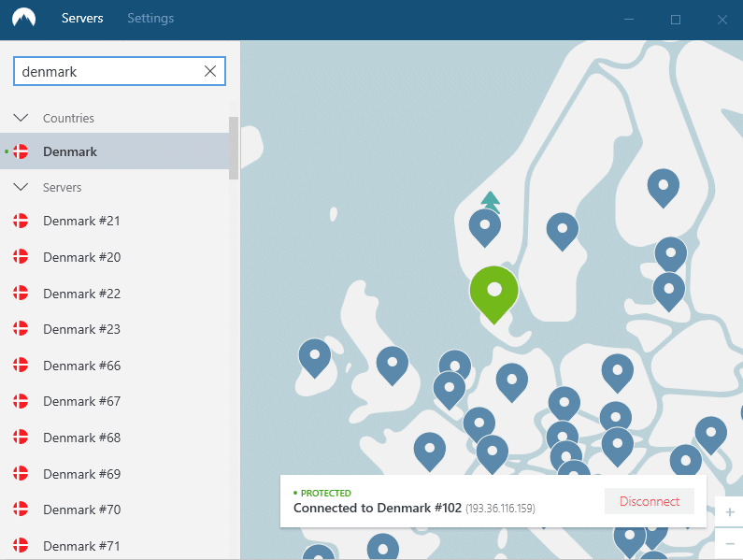
Task: Click the flag icon next to Denmark #22
Action: click(21, 293)
